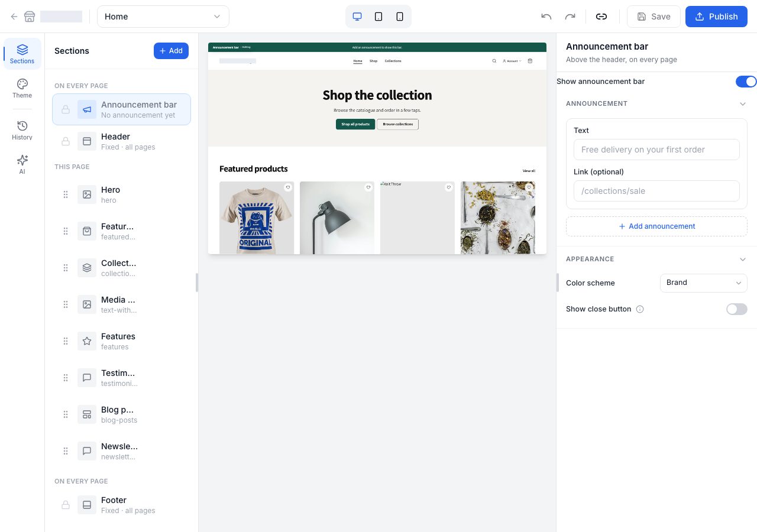Click the Add section button
Screen dimensions: 757x532
coord(171,51)
